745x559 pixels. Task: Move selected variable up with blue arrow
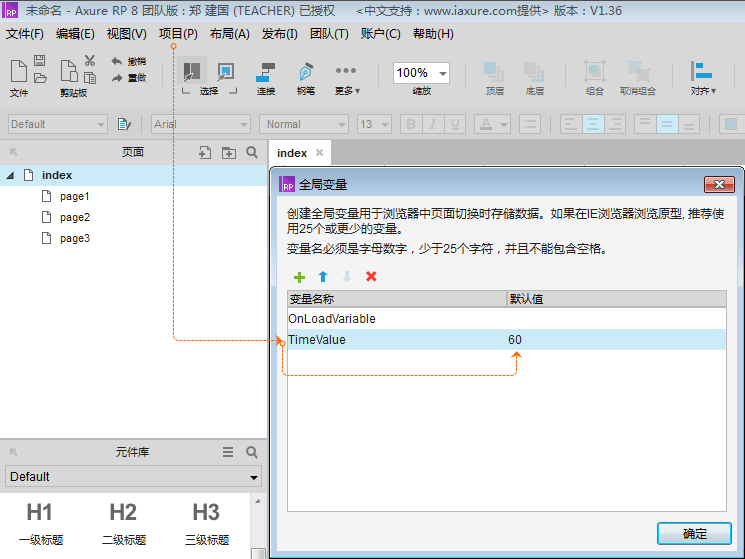tap(323, 277)
